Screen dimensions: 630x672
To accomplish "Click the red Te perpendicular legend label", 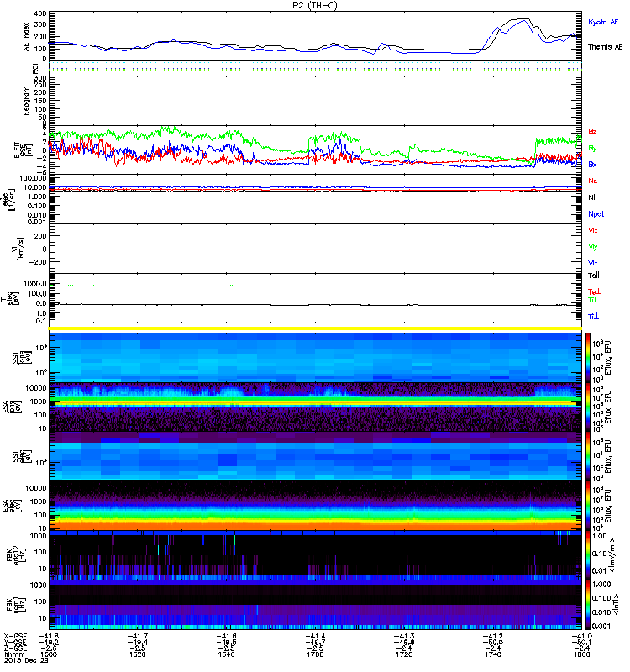I will click(x=594, y=291).
